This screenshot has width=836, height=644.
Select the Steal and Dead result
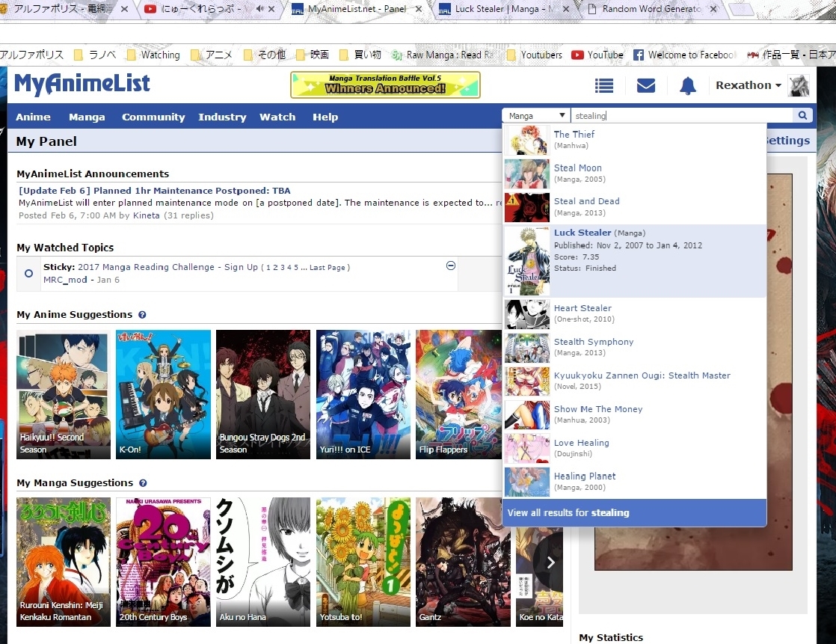point(634,207)
